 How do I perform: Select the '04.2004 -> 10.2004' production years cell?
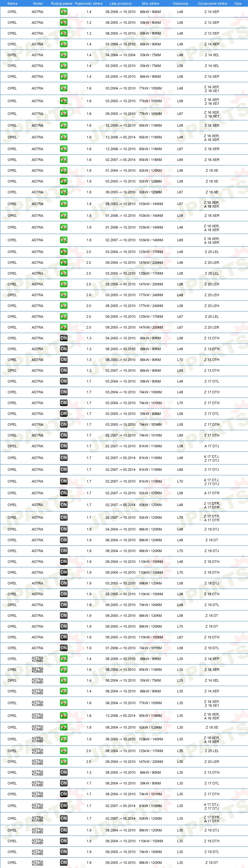click(x=121, y=55)
